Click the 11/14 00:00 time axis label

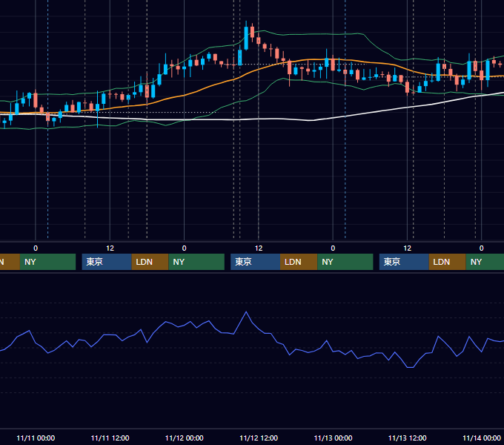coord(482,438)
